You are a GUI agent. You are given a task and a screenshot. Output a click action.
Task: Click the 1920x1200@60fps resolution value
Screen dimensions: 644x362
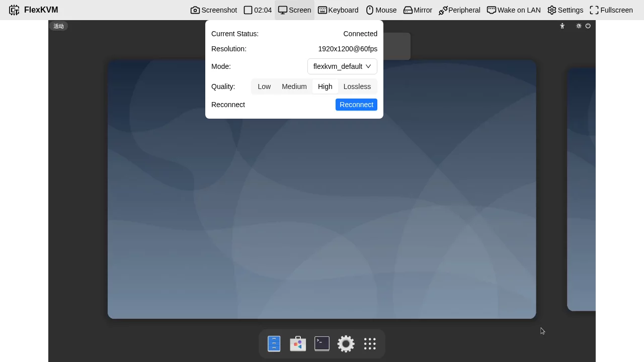pos(348,49)
